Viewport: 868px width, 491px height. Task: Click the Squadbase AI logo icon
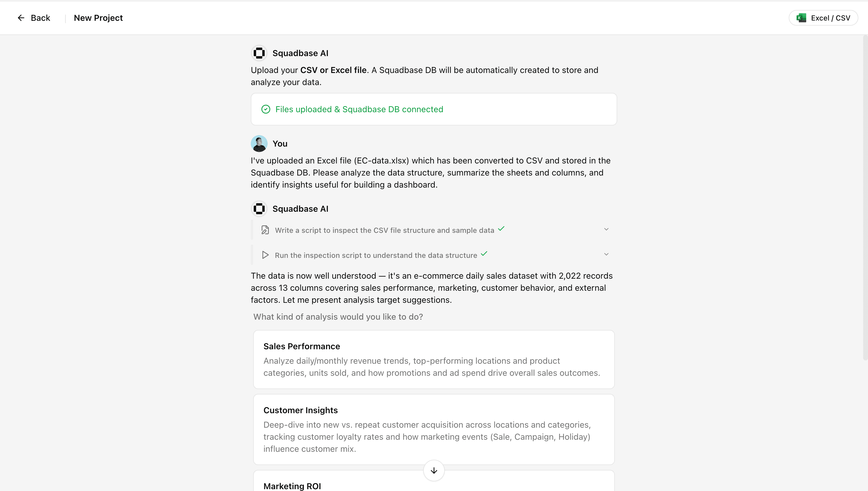pos(259,53)
